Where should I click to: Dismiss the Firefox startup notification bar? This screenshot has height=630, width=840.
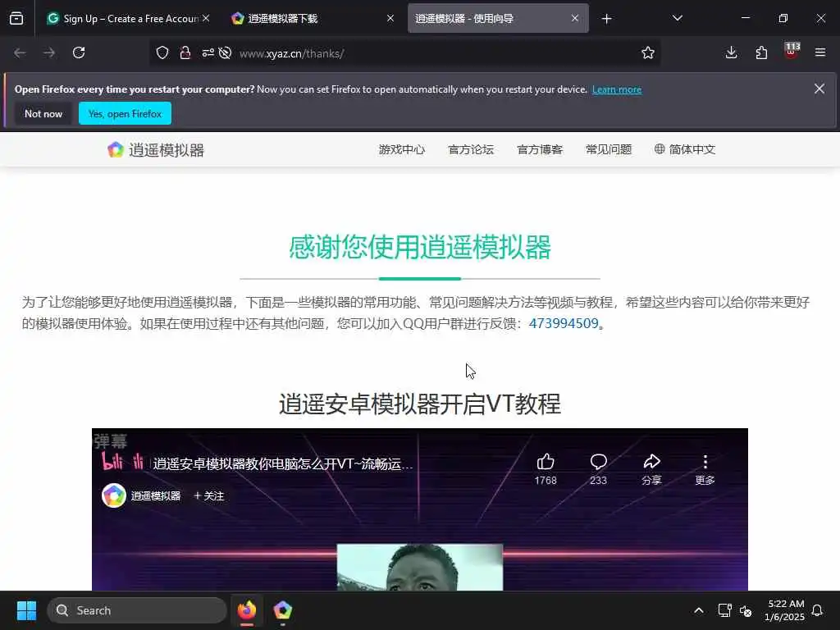point(819,89)
